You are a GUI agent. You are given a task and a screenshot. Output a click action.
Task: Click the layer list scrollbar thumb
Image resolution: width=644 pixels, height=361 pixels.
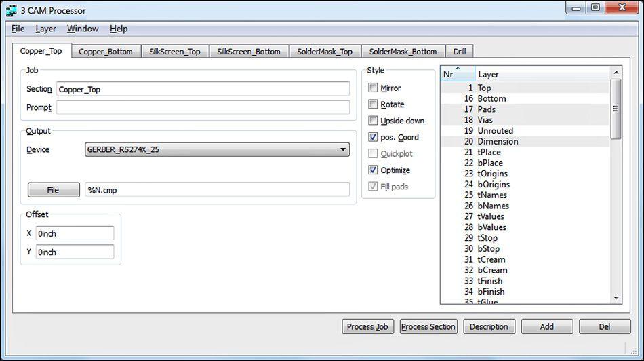pyautogui.click(x=616, y=109)
